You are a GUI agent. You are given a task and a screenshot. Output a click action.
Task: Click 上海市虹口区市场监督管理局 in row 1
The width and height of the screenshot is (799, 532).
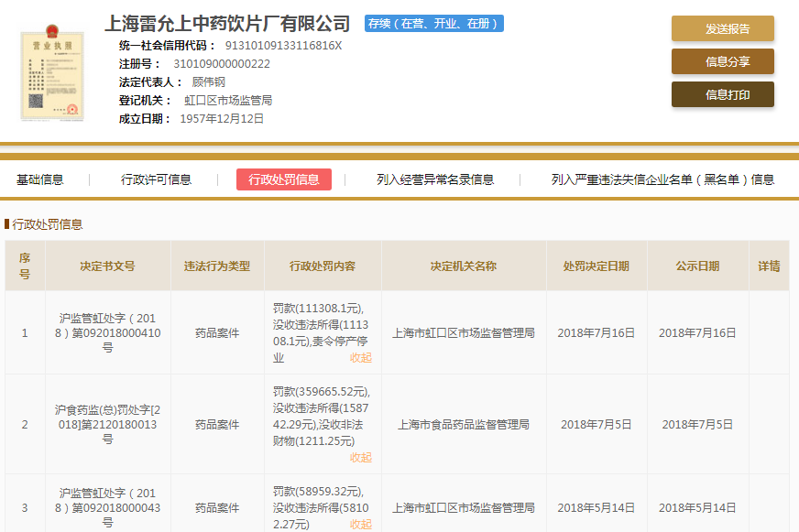[464, 333]
